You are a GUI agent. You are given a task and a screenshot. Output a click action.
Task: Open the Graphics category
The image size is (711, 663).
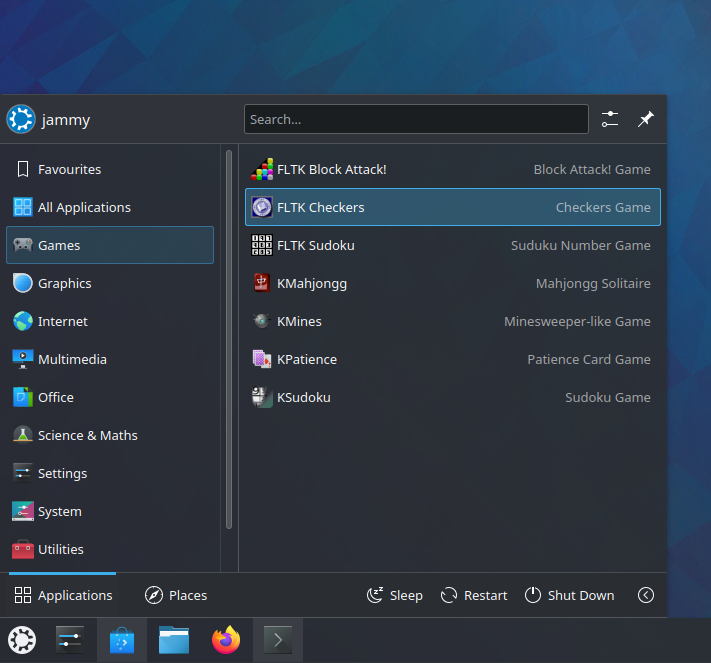point(110,283)
